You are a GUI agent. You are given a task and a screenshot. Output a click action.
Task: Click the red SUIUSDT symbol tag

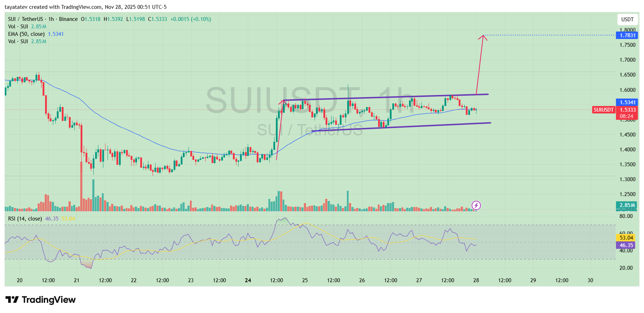pos(604,110)
